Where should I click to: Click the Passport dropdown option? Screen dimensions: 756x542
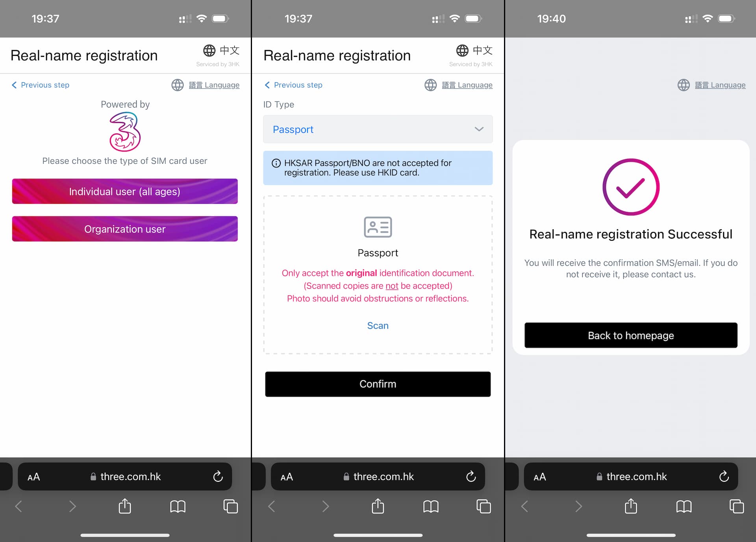[x=378, y=129]
